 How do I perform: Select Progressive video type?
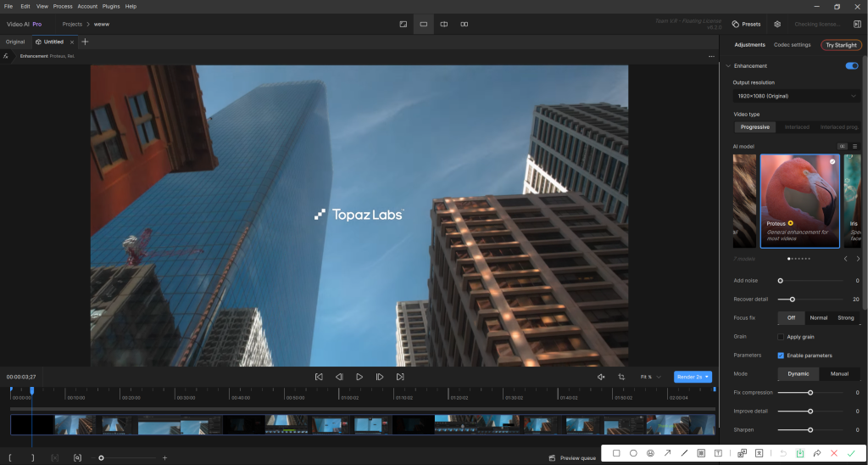[755, 127]
